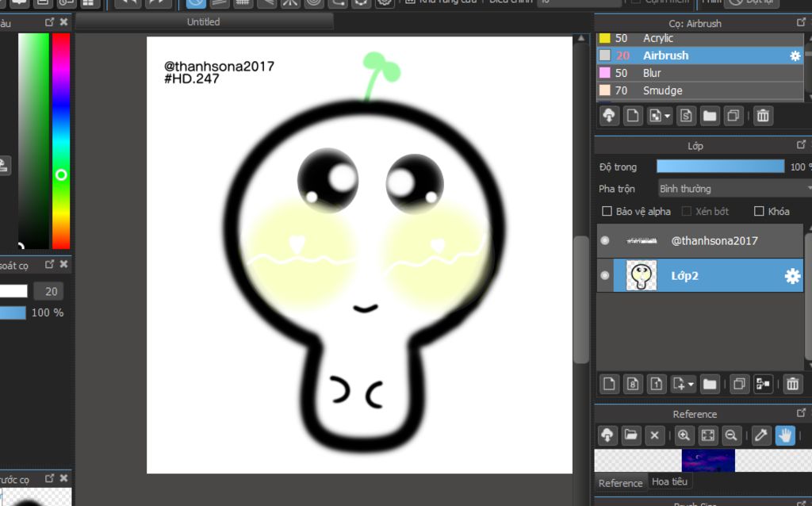
Task: Open the add bitmap brush dropdown
Action: point(659,116)
